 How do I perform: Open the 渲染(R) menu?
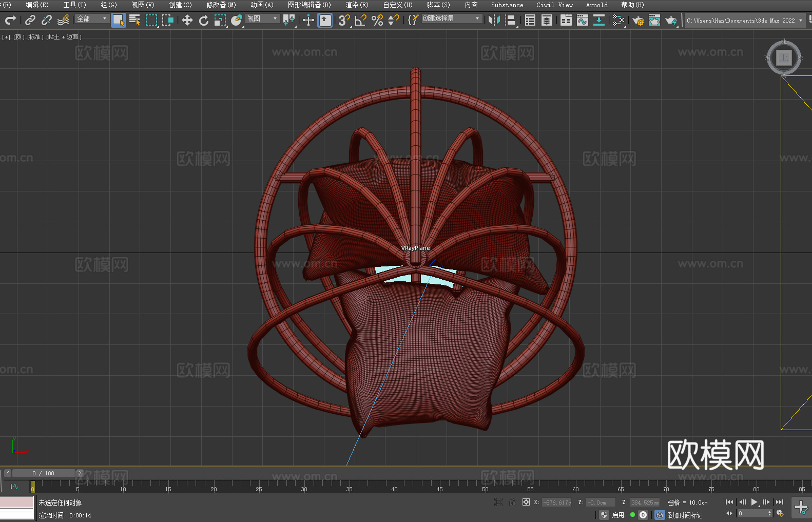[x=357, y=5]
